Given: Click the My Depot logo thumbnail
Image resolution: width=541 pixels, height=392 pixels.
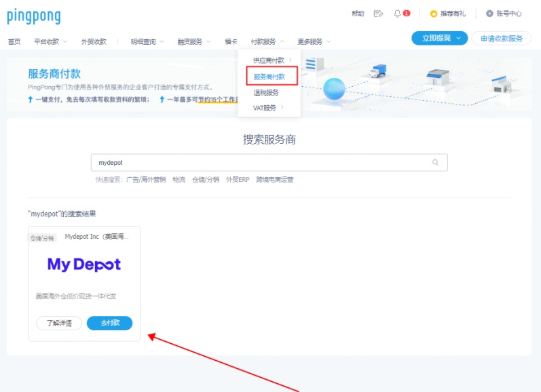Looking at the screenshot, I should 84,264.
